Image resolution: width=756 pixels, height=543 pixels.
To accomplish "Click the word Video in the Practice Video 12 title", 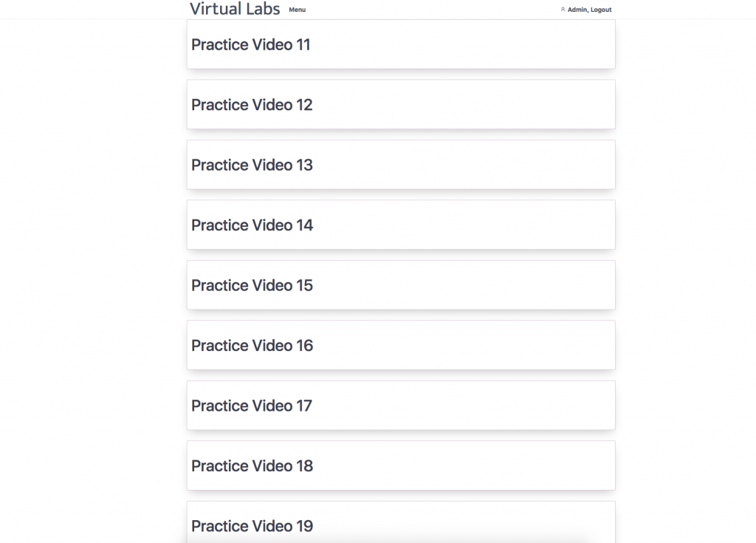I will tap(272, 105).
